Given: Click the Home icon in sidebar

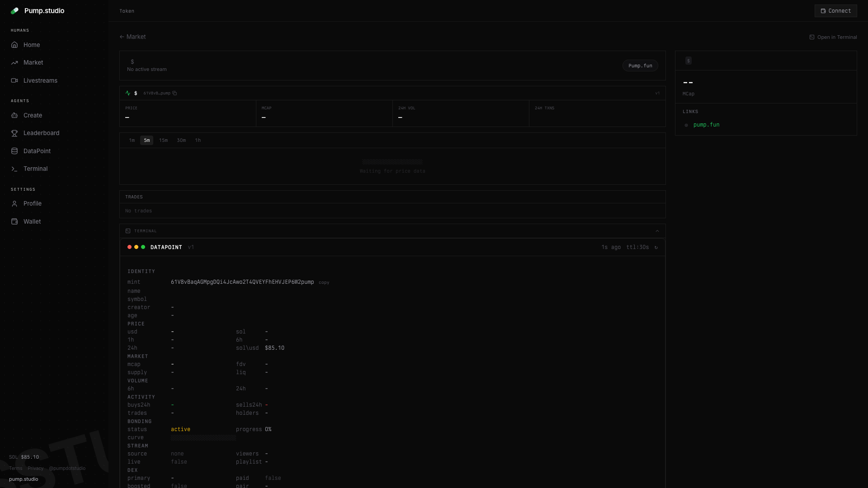Looking at the screenshot, I should point(14,45).
